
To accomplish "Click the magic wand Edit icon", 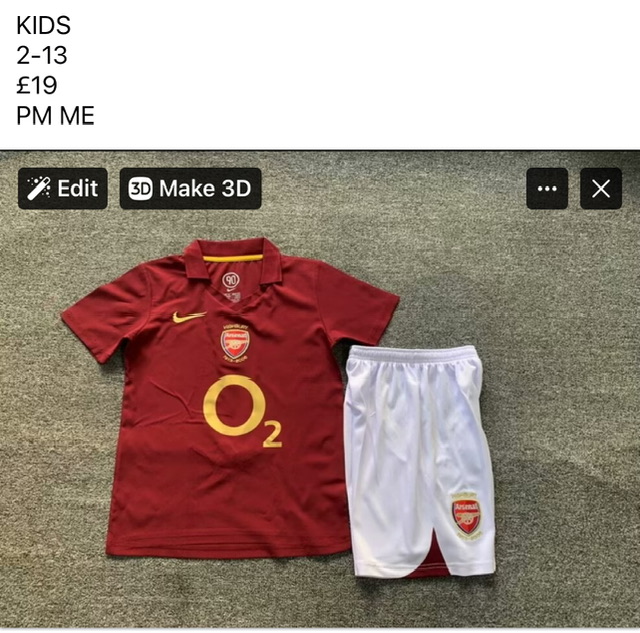I will (x=38, y=189).
